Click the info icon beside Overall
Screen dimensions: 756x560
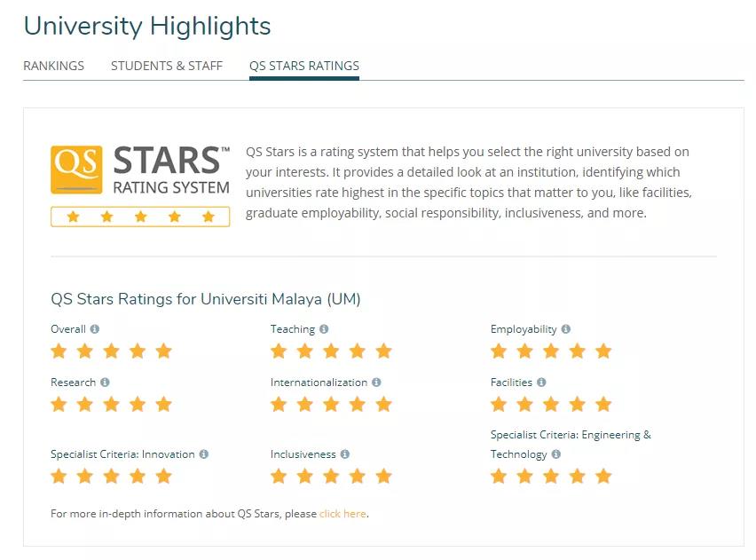(x=94, y=329)
